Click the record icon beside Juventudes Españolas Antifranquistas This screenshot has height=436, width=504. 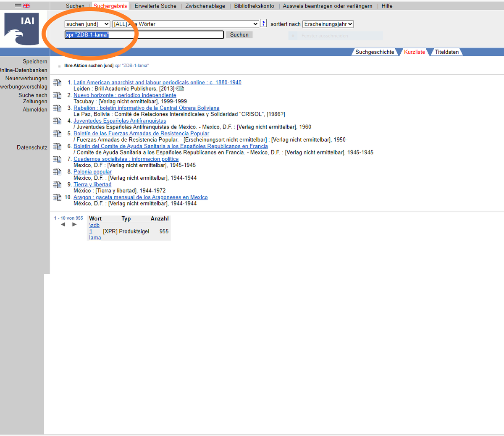coord(58,121)
